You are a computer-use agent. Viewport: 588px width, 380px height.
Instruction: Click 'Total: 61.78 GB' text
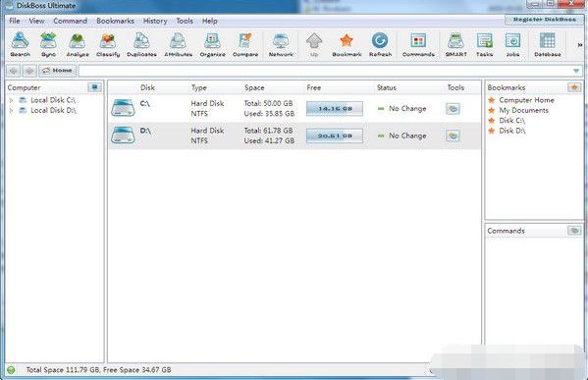[268, 131]
